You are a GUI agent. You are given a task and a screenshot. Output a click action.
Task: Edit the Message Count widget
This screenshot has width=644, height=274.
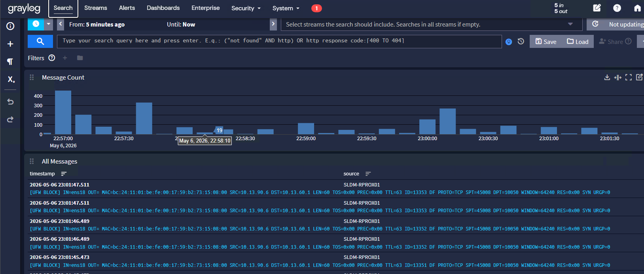point(639,77)
